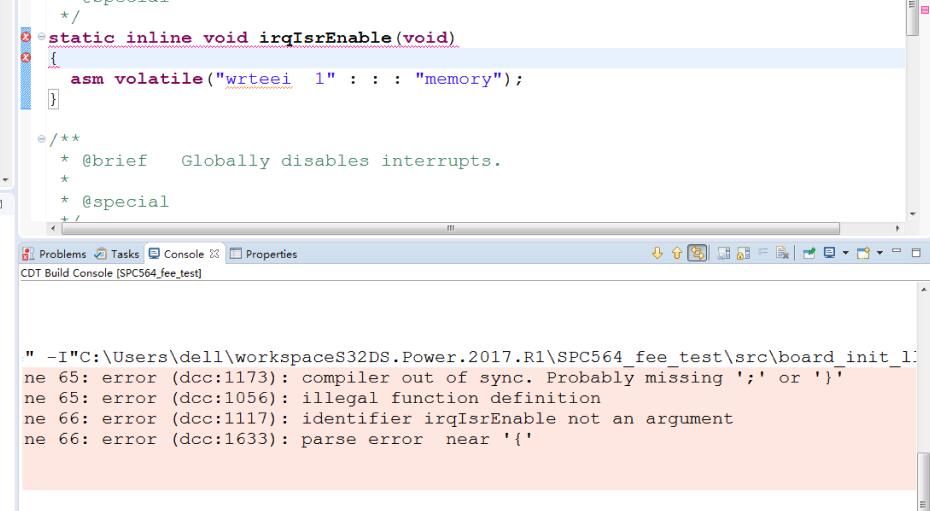Go to previous build error
The height and width of the screenshot is (511, 930).
pyautogui.click(x=677, y=254)
